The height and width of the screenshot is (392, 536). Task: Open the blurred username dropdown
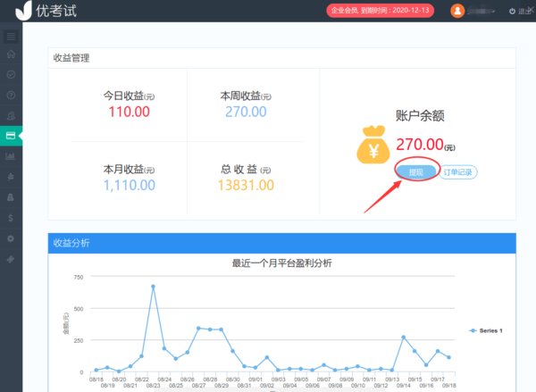click(481, 12)
